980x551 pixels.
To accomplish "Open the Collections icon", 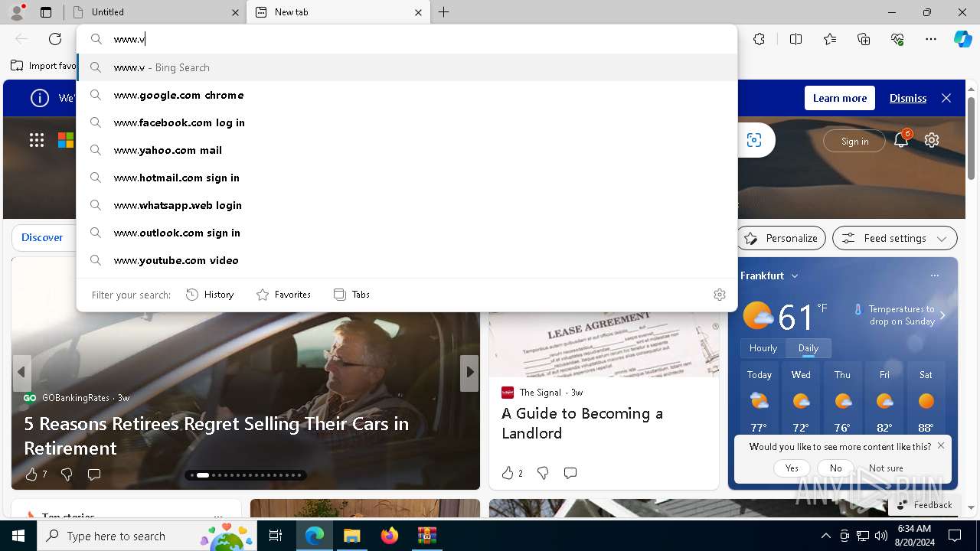I will click(x=864, y=39).
